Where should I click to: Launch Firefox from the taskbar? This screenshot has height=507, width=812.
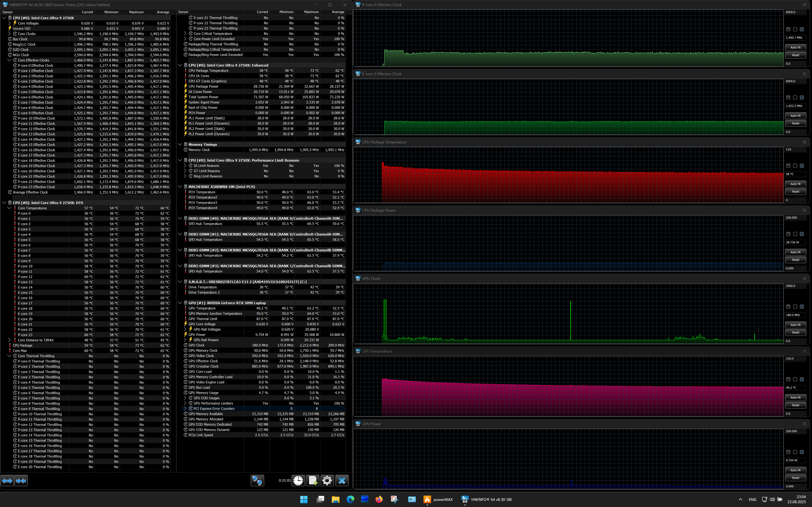(379, 499)
